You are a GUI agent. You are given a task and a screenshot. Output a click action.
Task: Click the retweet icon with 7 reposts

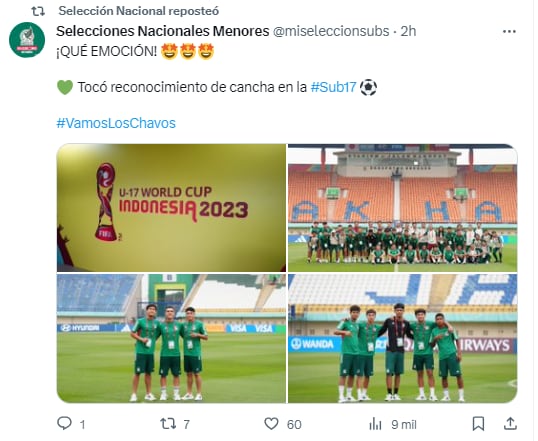(168, 423)
